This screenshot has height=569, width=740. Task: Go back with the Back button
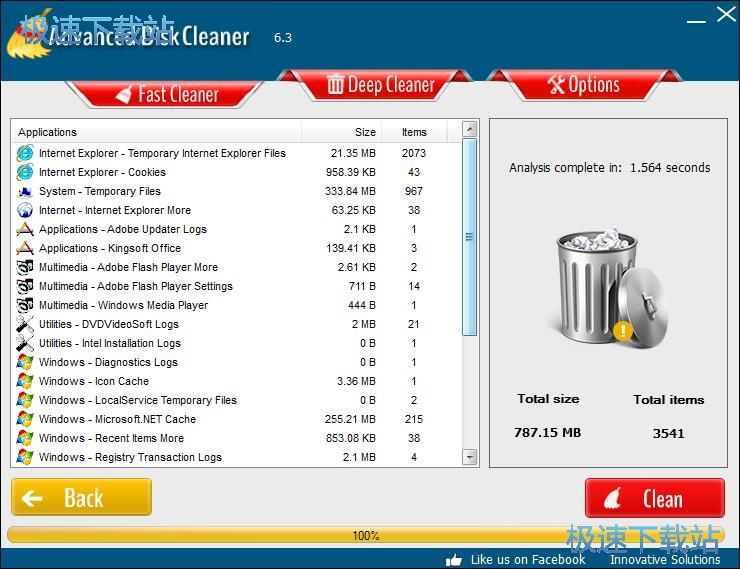click(81, 497)
